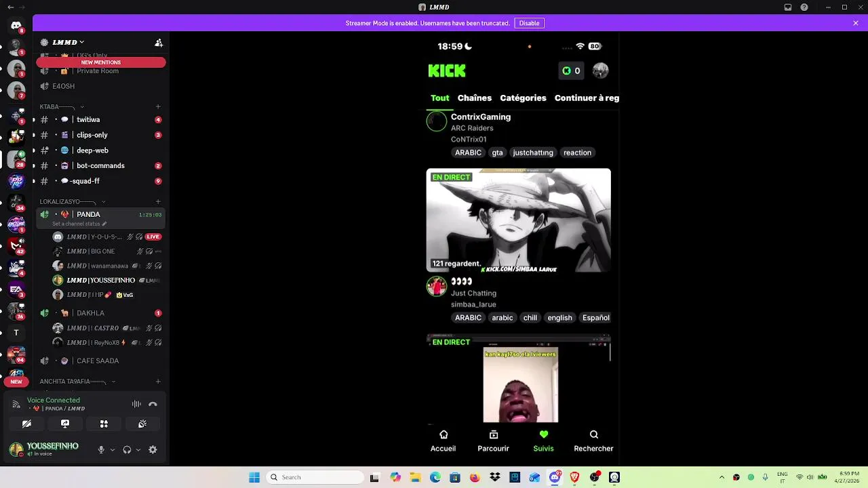
Task: Create channel in KTABA category
Action: [x=158, y=106]
